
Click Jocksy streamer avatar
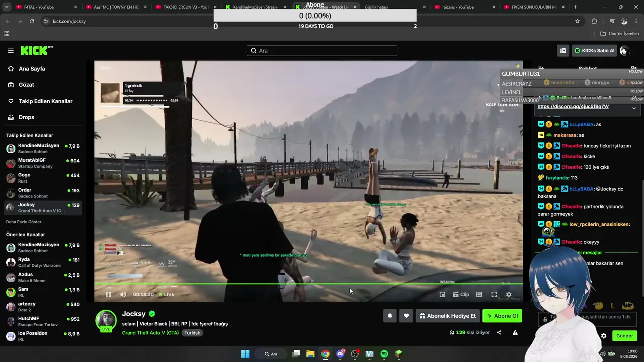point(106,321)
